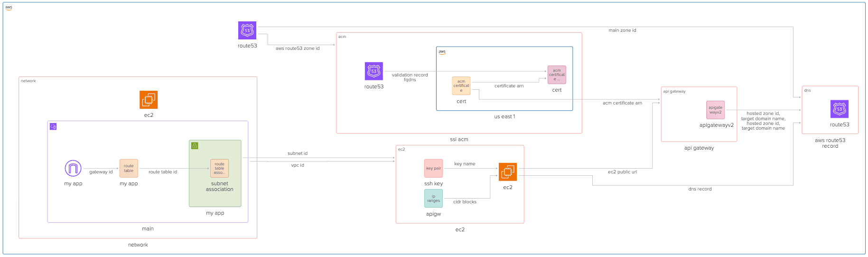868x257 pixels.
Task: Click the route53 icon at the top outside all modules
Action: pos(247,30)
